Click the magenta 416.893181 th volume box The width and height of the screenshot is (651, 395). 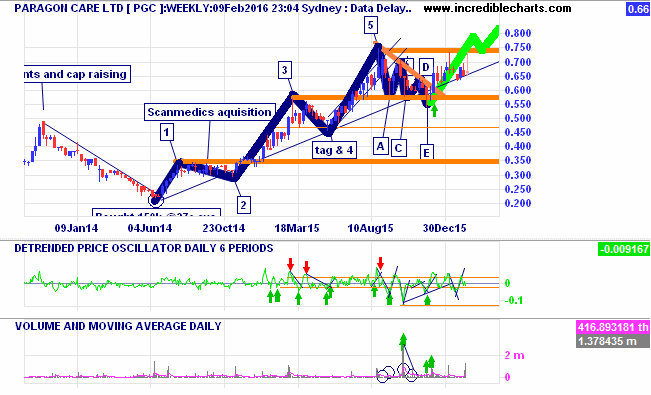pos(613,327)
